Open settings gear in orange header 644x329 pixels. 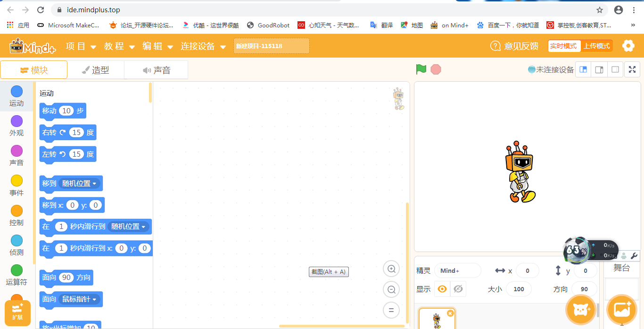tap(628, 46)
